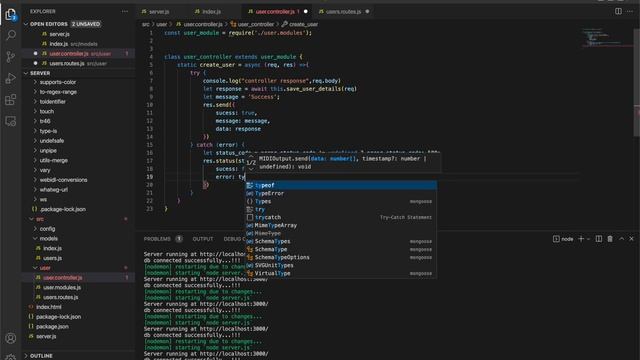This screenshot has width=640, height=360.
Task: Place cursor on line 19 code
Action: point(231,177)
